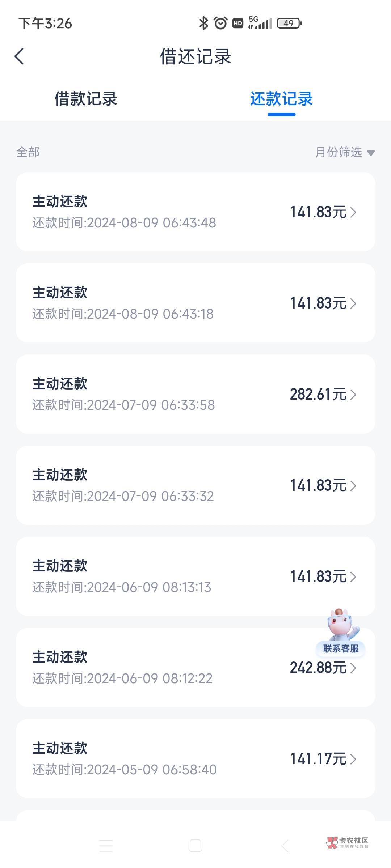Tap the alarm clock status icon
Image resolution: width=391 pixels, height=868 pixels.
pos(220,24)
